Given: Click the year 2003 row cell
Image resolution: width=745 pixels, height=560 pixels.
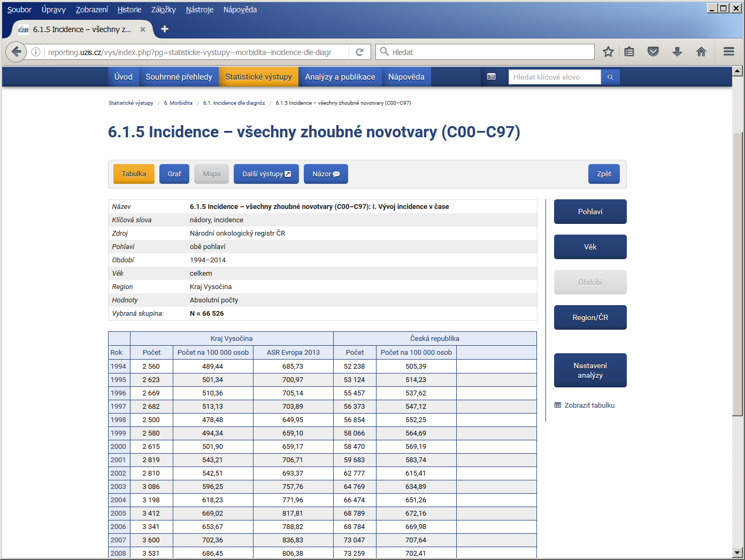Looking at the screenshot, I should pyautogui.click(x=119, y=487).
